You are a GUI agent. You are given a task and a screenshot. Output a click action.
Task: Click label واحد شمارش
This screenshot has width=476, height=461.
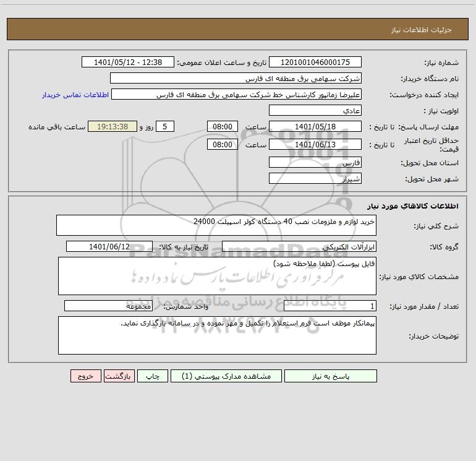pos(186,307)
